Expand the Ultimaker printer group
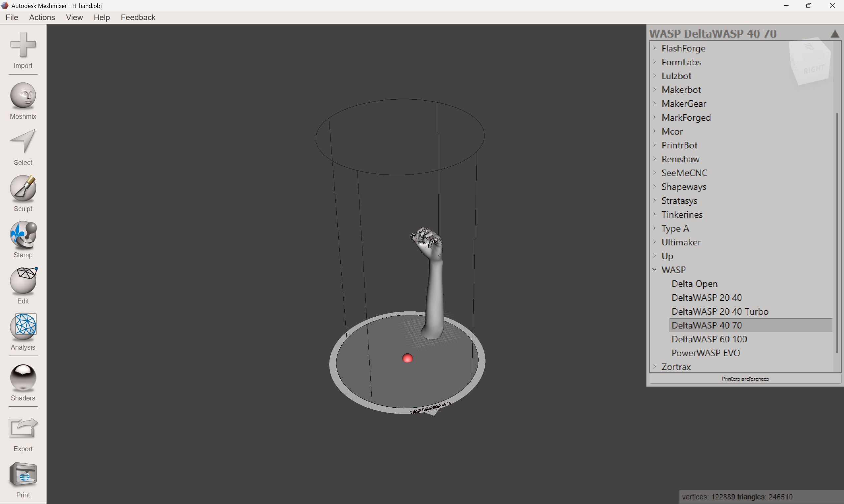Image resolution: width=844 pixels, height=504 pixels. [x=655, y=242]
